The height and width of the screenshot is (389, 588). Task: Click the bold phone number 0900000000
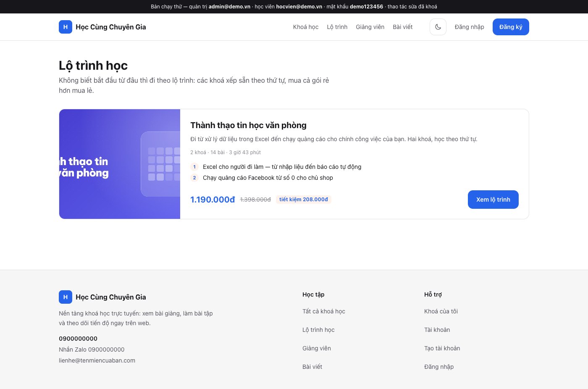click(x=78, y=339)
